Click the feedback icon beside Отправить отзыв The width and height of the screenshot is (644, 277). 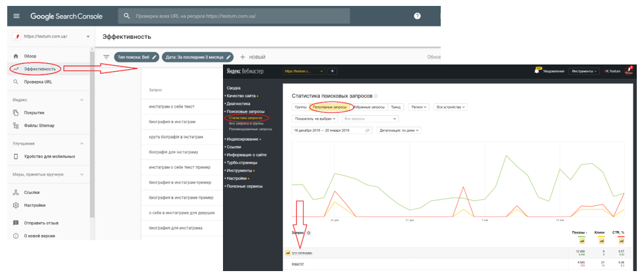[16, 223]
